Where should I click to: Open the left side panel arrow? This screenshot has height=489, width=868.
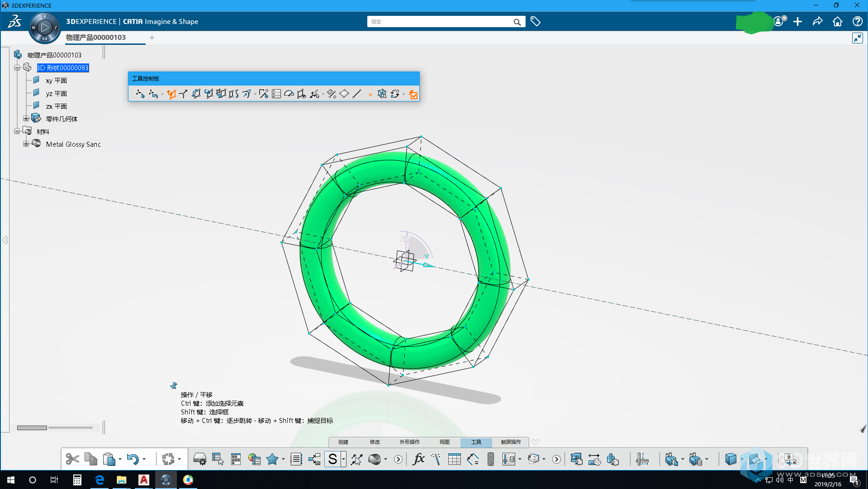click(x=5, y=240)
